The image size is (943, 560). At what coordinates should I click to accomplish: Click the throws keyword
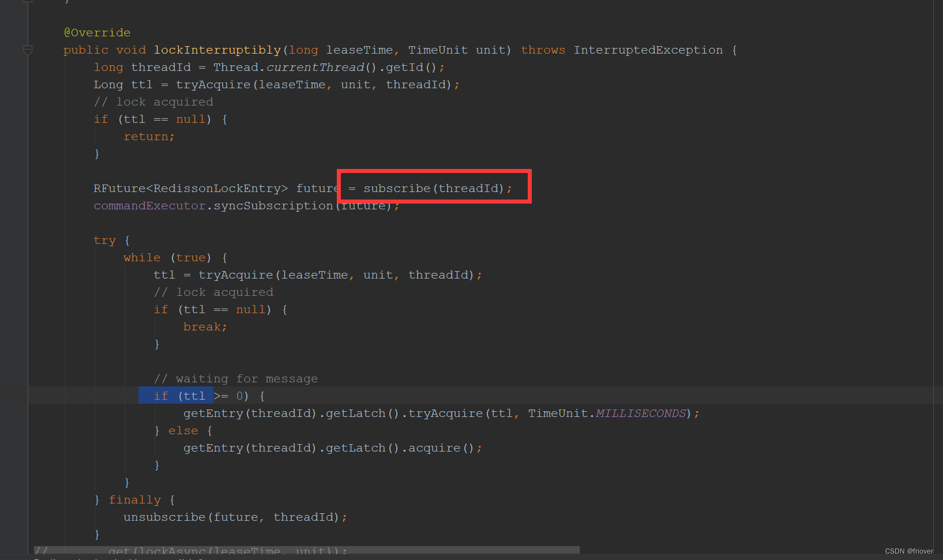pyautogui.click(x=543, y=50)
